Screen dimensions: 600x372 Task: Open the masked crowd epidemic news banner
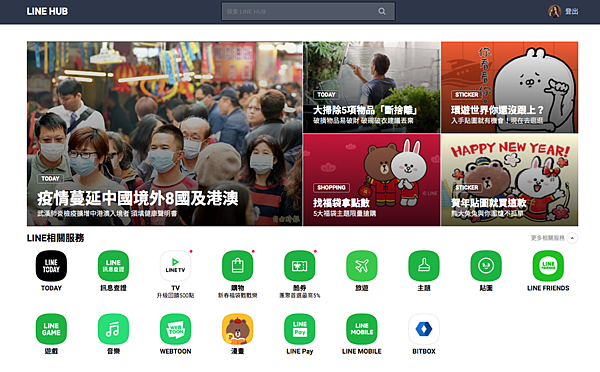165,134
